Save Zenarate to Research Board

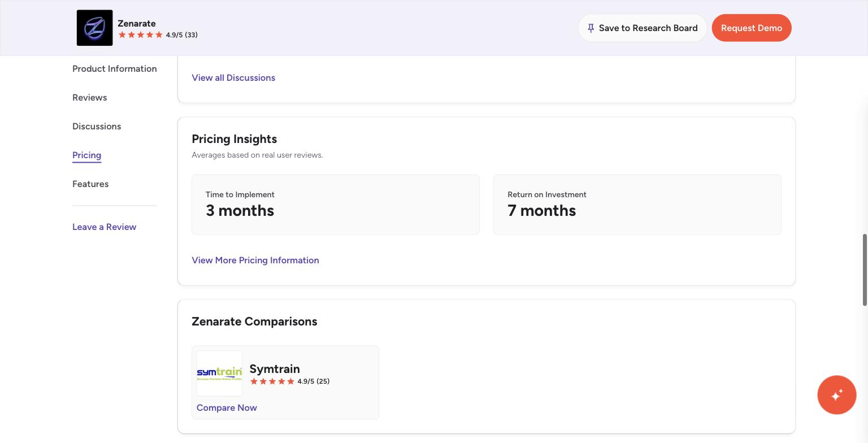coord(643,28)
